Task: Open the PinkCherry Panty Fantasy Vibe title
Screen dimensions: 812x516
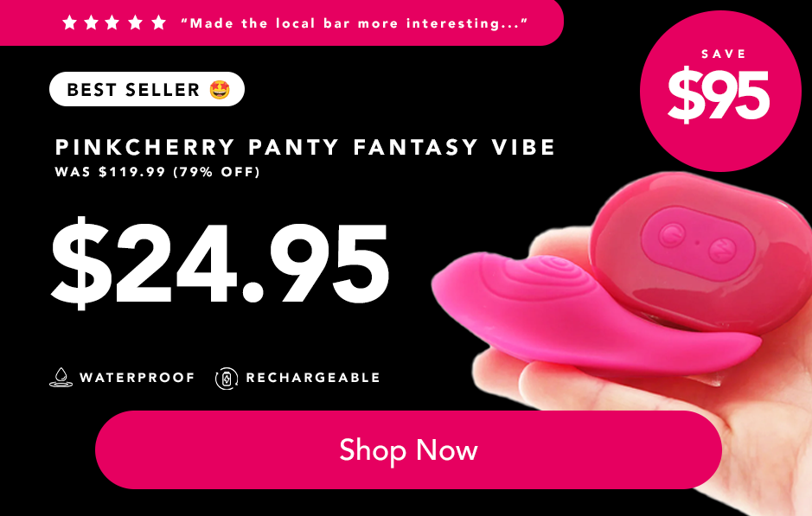Action: pyautogui.click(x=305, y=147)
